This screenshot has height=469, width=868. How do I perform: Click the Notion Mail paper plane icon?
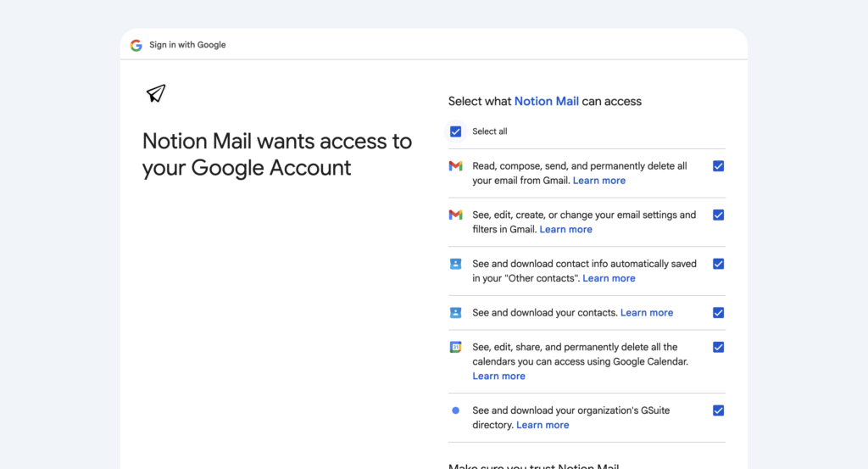pos(155,93)
